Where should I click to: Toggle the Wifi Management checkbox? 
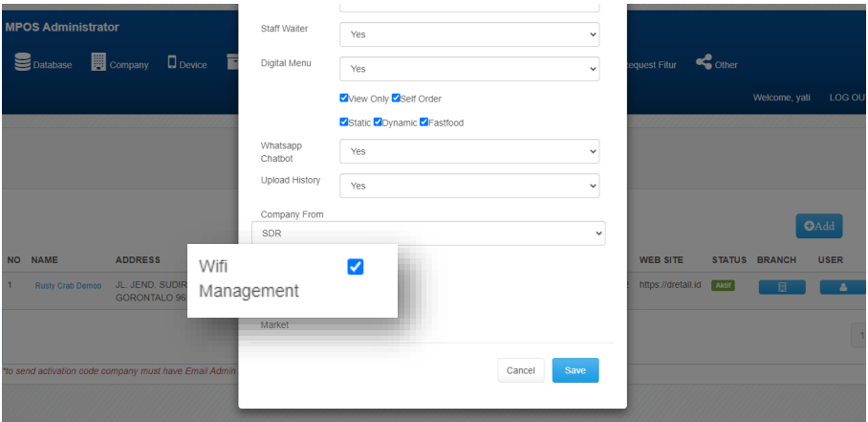[x=356, y=267]
